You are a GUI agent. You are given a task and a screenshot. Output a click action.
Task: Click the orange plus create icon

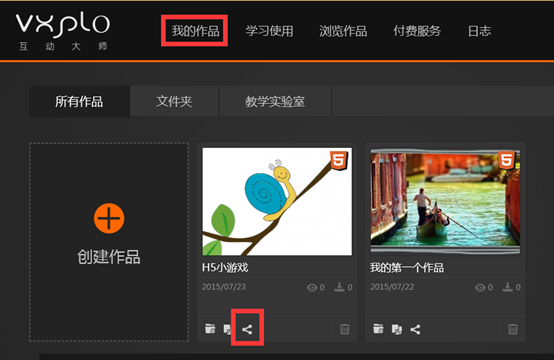[109, 218]
